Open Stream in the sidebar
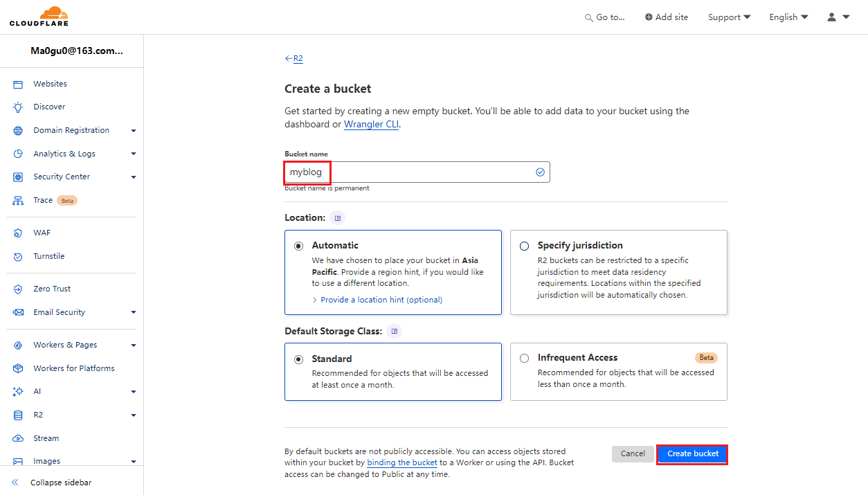 tap(46, 438)
